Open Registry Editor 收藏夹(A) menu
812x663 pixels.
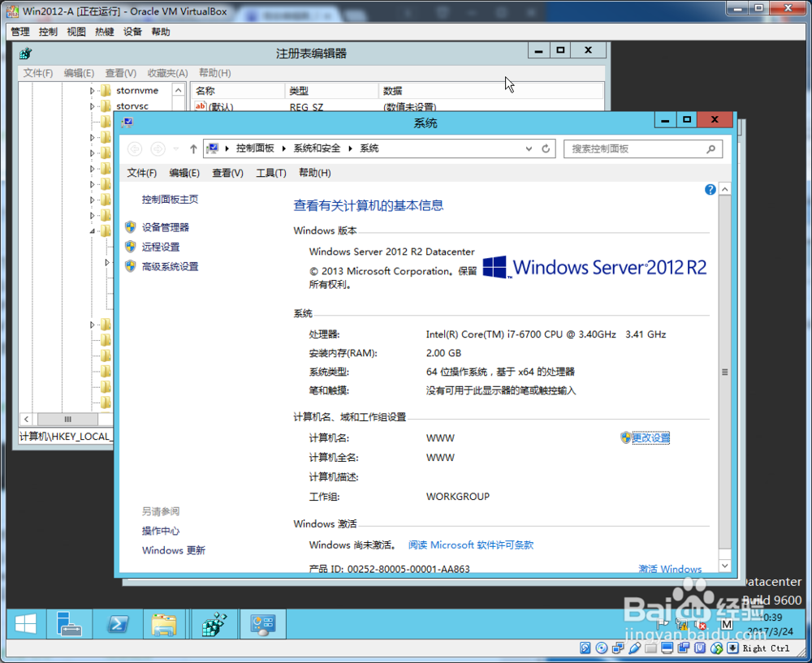click(167, 73)
